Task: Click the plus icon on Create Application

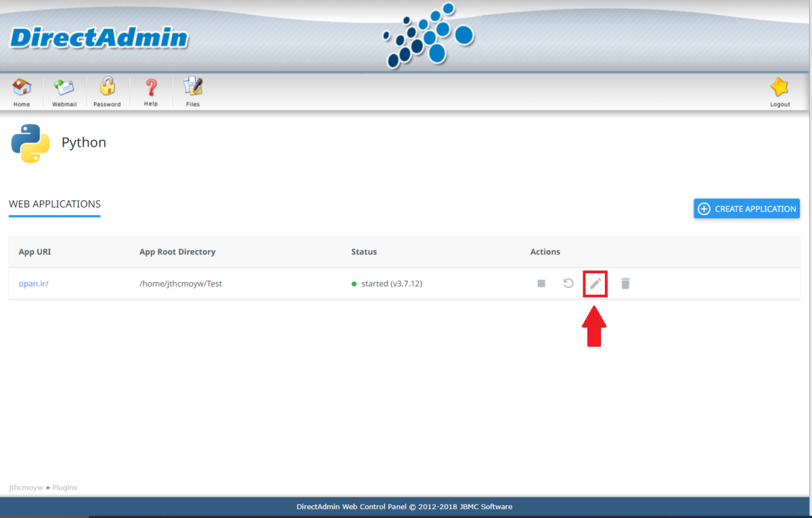Action: coord(704,208)
